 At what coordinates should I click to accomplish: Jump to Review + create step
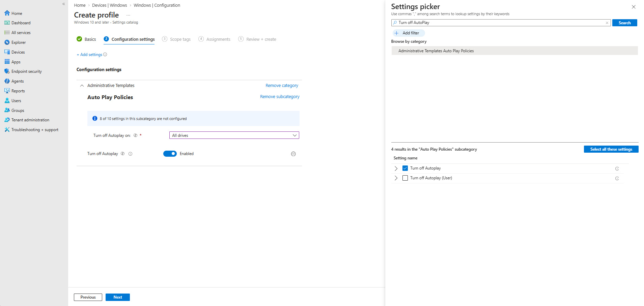[257, 39]
